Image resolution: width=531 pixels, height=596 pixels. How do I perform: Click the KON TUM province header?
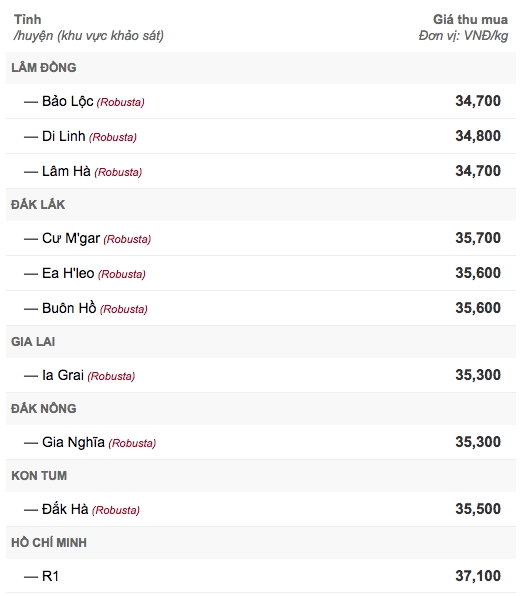[x=39, y=476]
